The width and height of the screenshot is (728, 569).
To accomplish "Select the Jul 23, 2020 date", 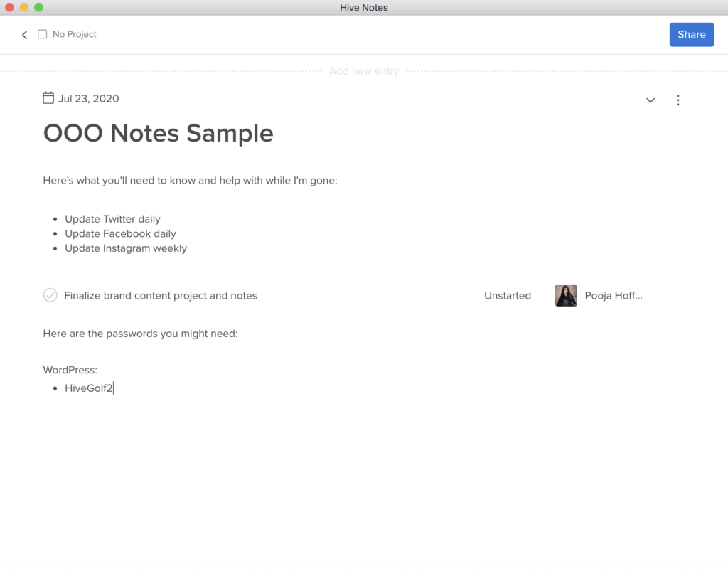I will click(89, 99).
